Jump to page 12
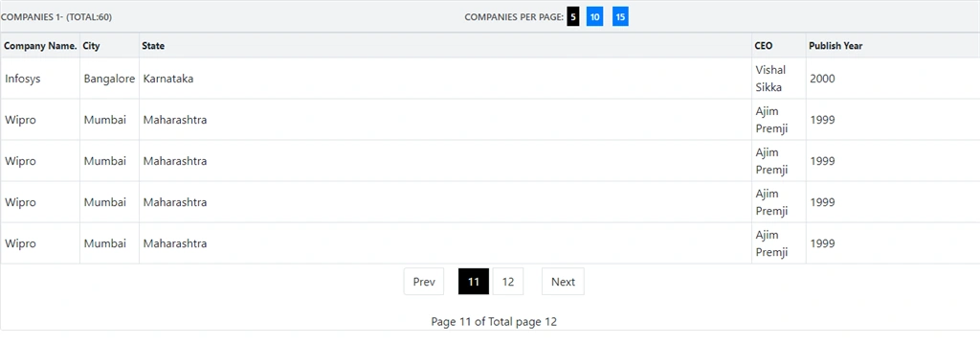This screenshot has width=980, height=345. [x=508, y=282]
